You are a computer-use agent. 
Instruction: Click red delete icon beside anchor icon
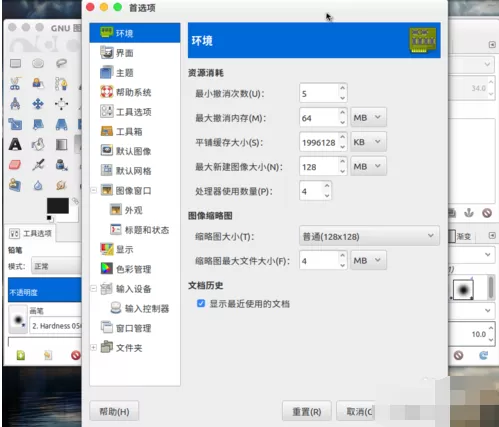click(x=487, y=213)
